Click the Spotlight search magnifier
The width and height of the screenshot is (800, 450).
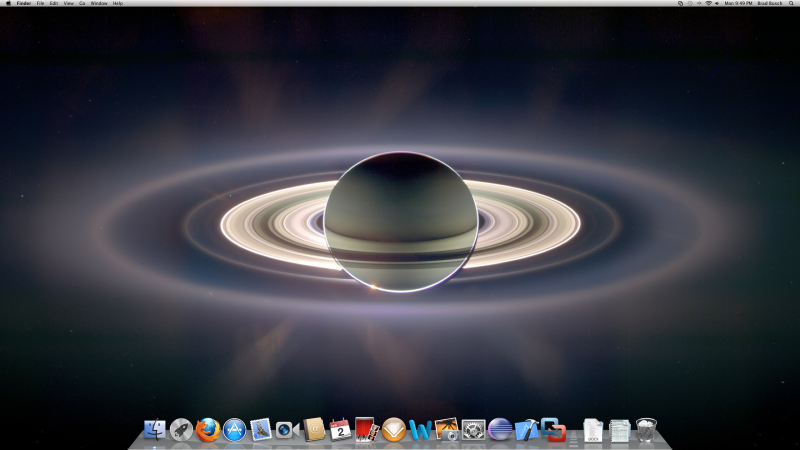pos(790,4)
